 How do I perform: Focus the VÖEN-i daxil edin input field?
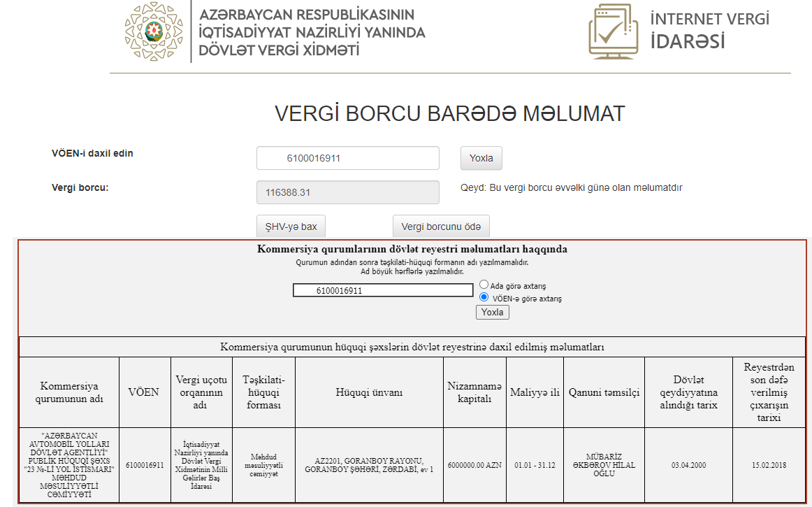(x=348, y=158)
